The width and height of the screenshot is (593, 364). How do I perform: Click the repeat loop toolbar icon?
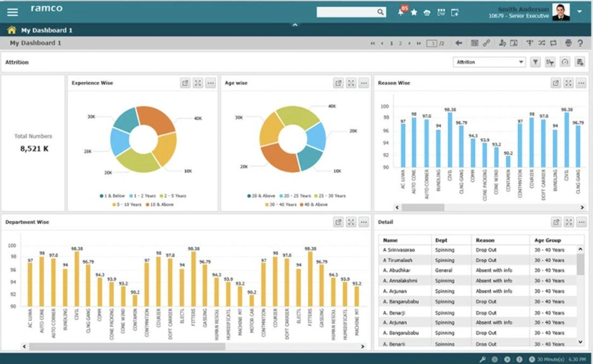553,43
